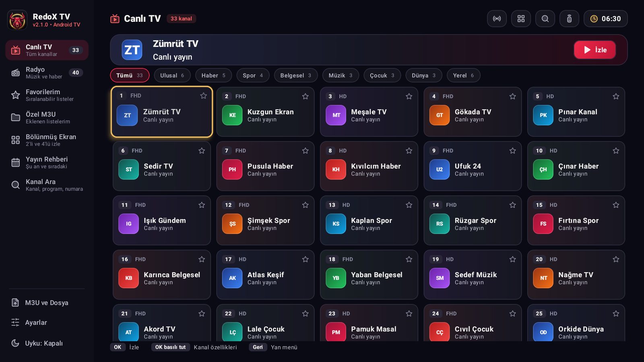Open Ayarlar settings
The width and height of the screenshot is (644, 362).
[47, 323]
